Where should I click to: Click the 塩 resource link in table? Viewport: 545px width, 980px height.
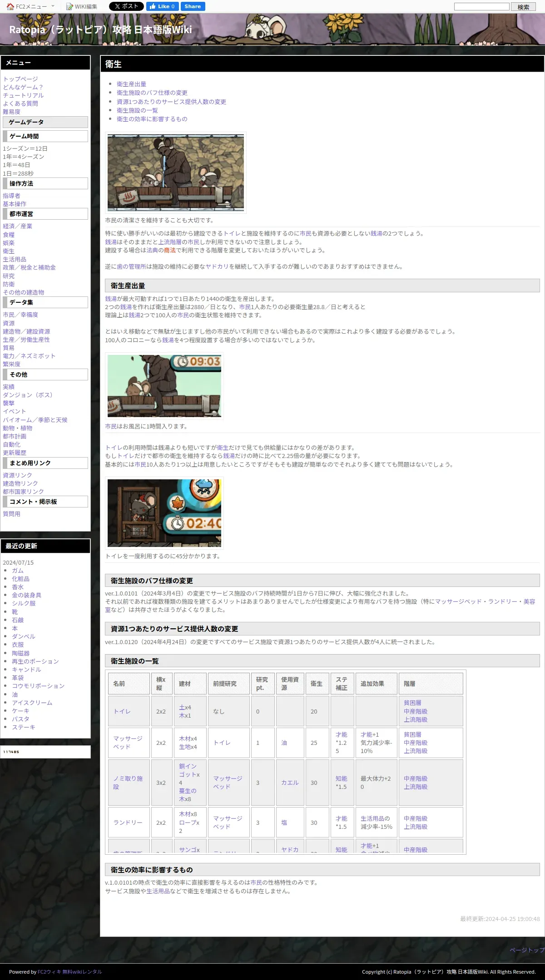click(284, 822)
